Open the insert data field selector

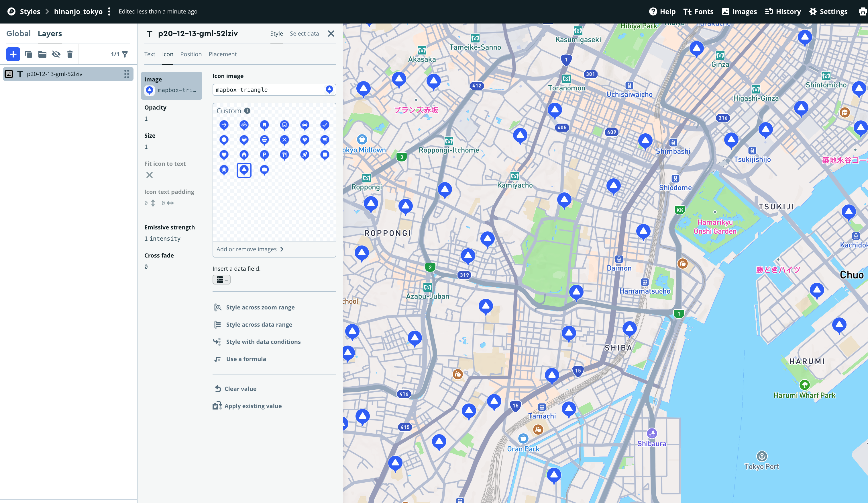(x=221, y=280)
